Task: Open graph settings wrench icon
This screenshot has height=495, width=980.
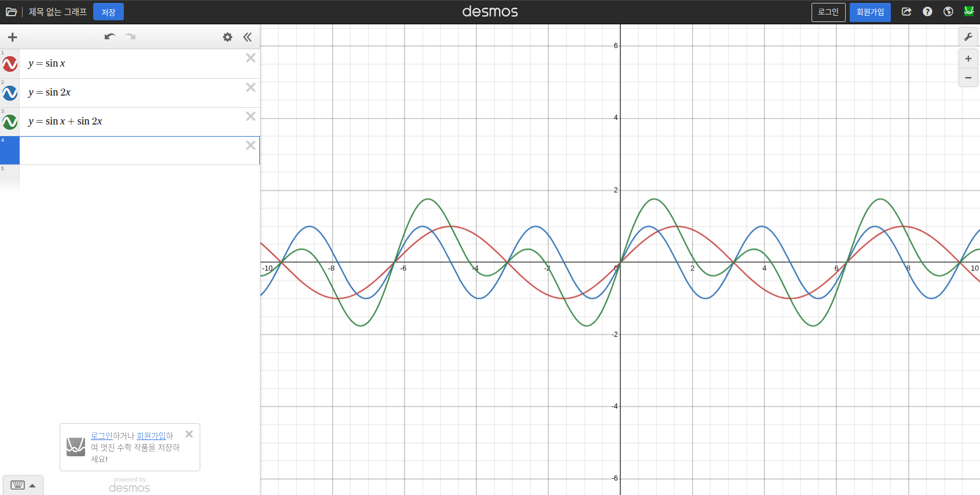Action: [x=968, y=37]
